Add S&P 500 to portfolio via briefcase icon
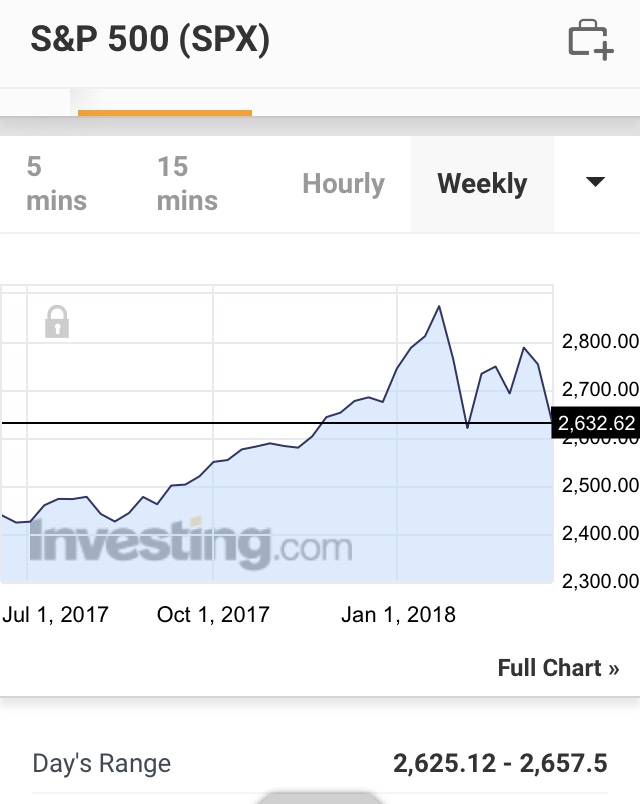This screenshot has width=640, height=804. 591,40
